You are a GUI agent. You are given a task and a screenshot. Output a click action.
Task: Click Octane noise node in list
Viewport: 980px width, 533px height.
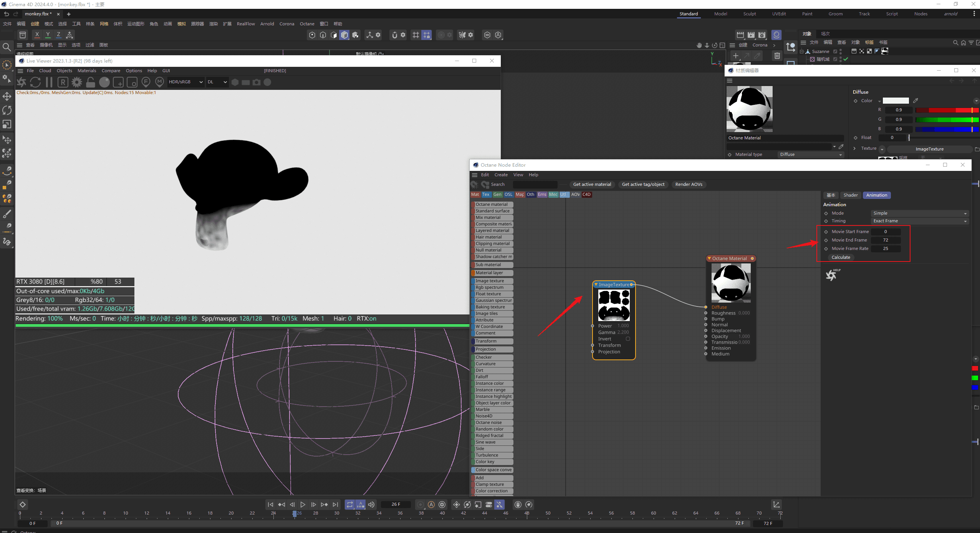492,422
